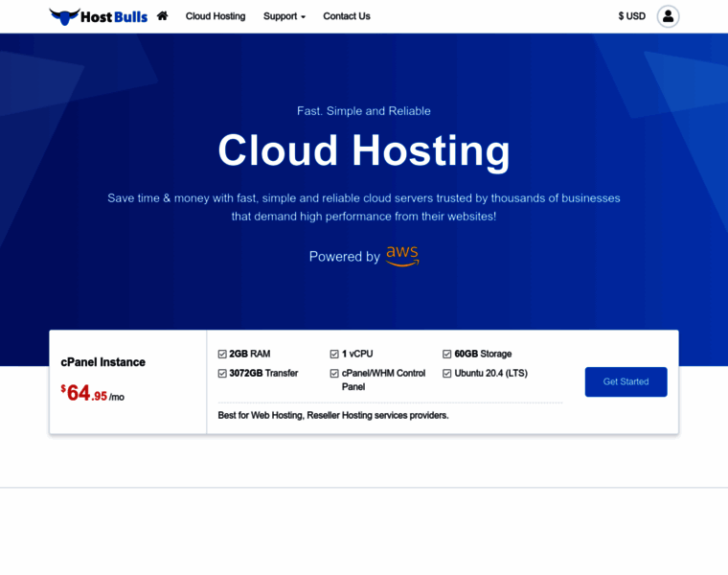Screen dimensions: 728x575
Task: Click the 2GB RAM check icon
Action: 222,354
